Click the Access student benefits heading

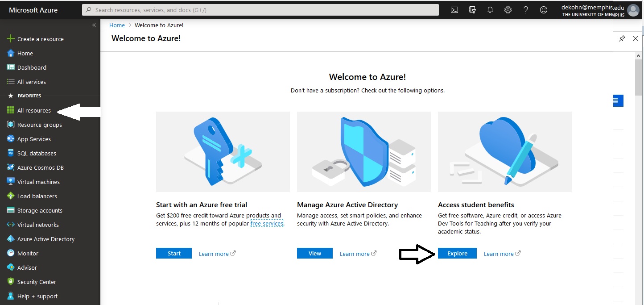pyautogui.click(x=476, y=205)
